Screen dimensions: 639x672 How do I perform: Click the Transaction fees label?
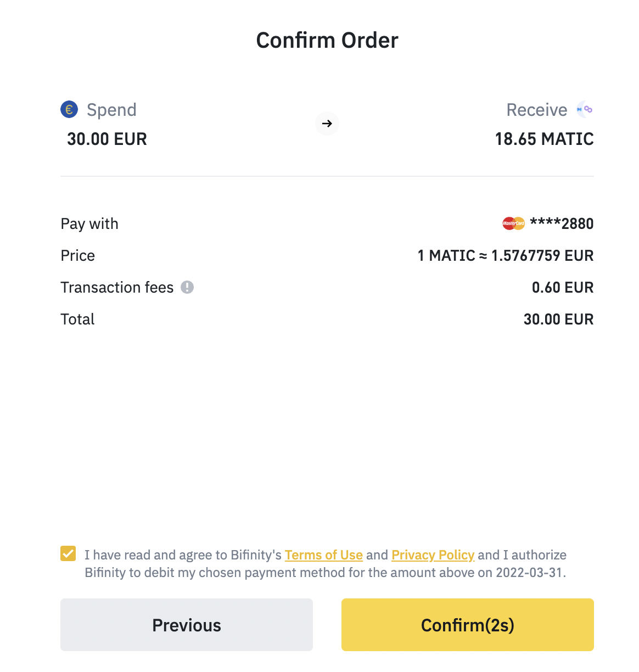117,287
